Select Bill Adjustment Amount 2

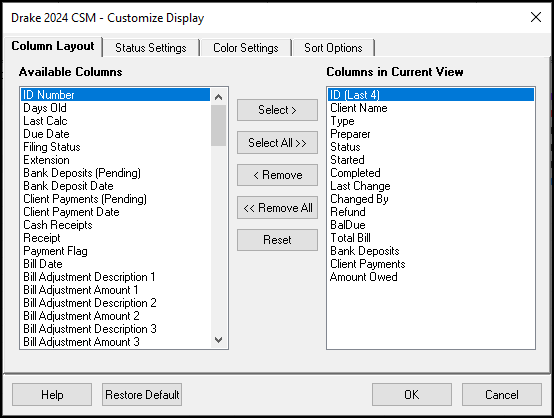coord(115,316)
